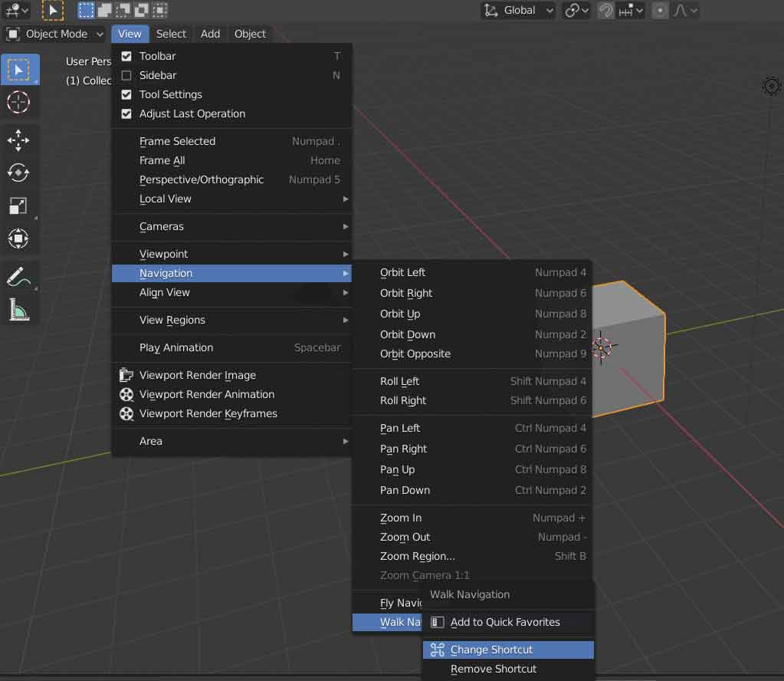Toggle the Adjust Last Operation checkbox

pos(126,113)
